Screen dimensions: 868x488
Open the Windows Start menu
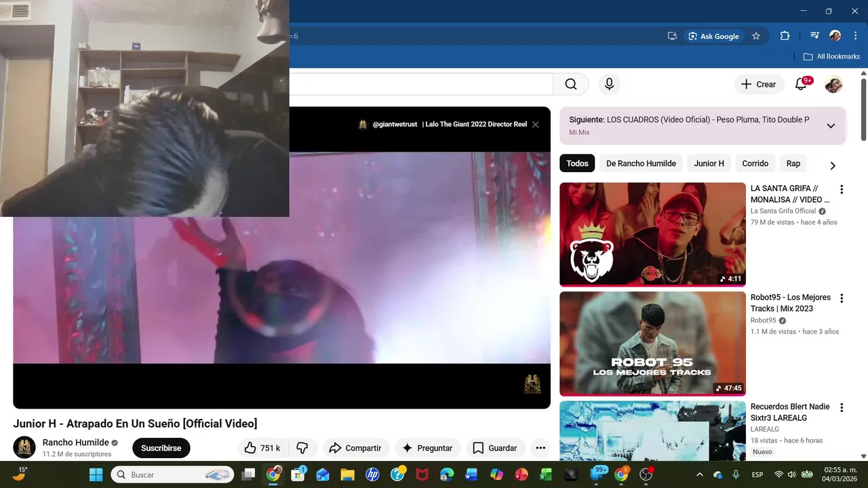[x=96, y=474]
